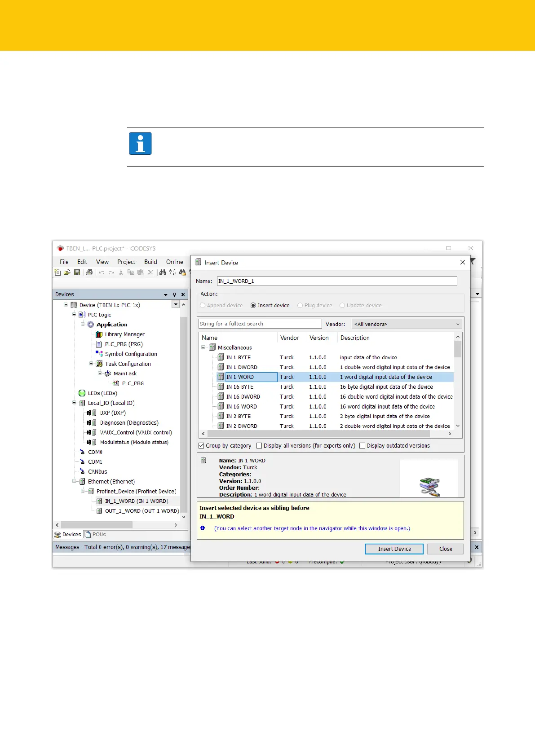Viewport: 535px width, 756px height.
Task: Click the New Project toolbar icon
Action: click(57, 272)
